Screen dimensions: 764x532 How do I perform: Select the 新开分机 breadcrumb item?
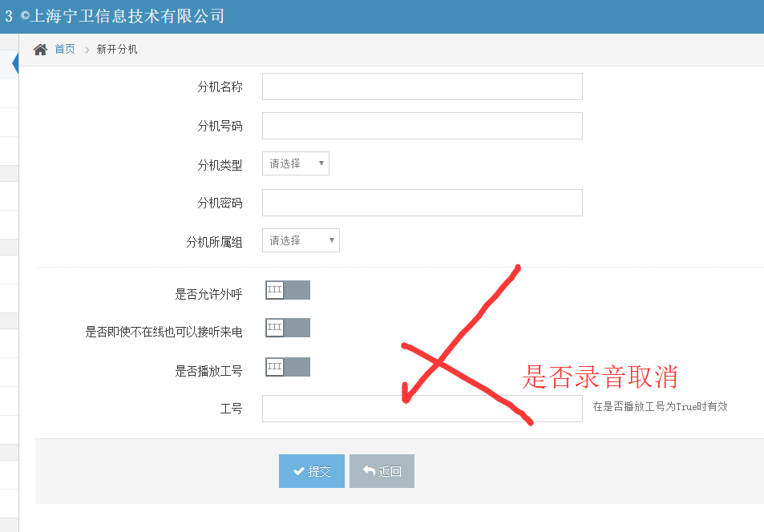click(117, 50)
